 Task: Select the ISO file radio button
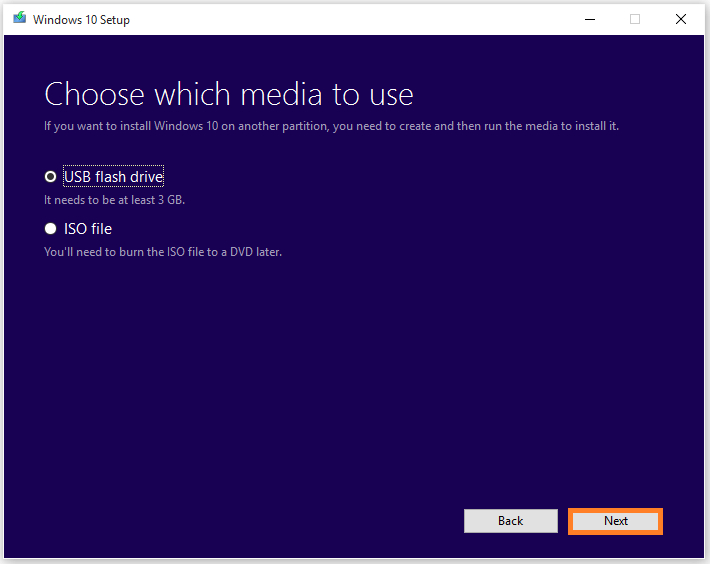click(x=50, y=229)
